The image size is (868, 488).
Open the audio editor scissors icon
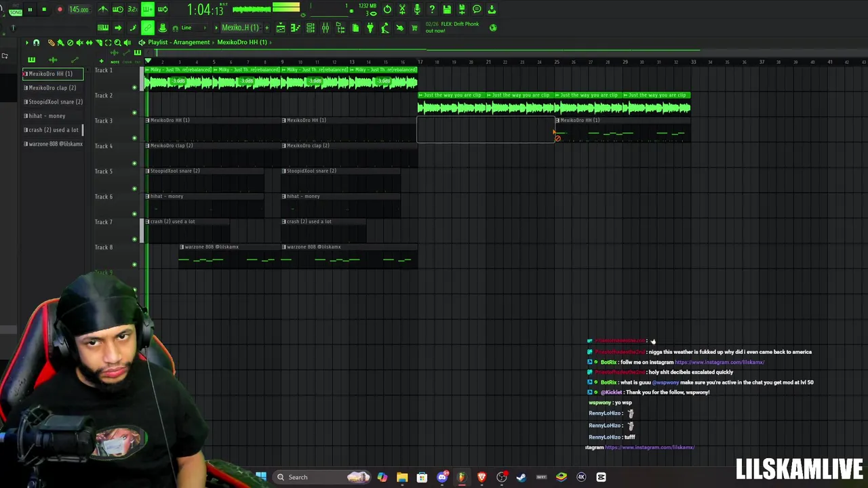click(x=402, y=9)
